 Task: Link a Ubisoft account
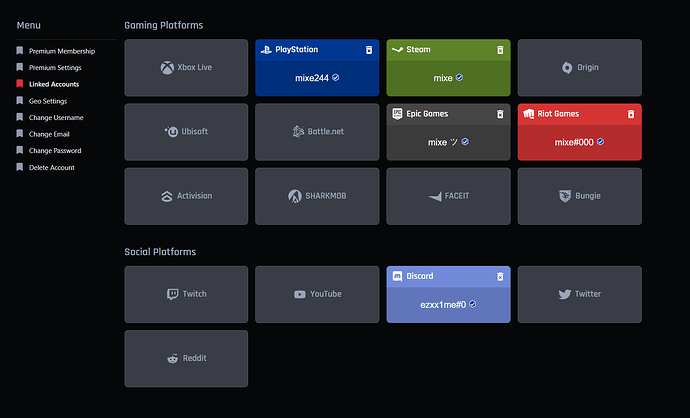click(186, 132)
